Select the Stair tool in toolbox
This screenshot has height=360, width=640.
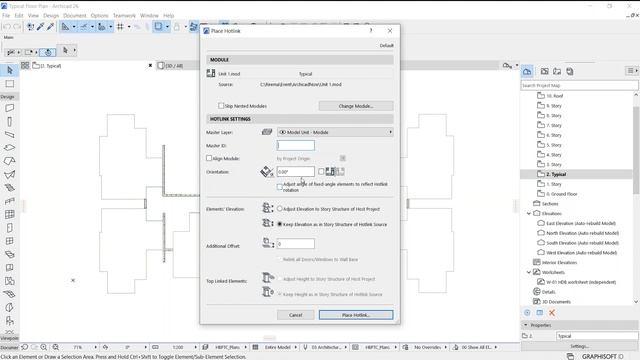coord(9,188)
